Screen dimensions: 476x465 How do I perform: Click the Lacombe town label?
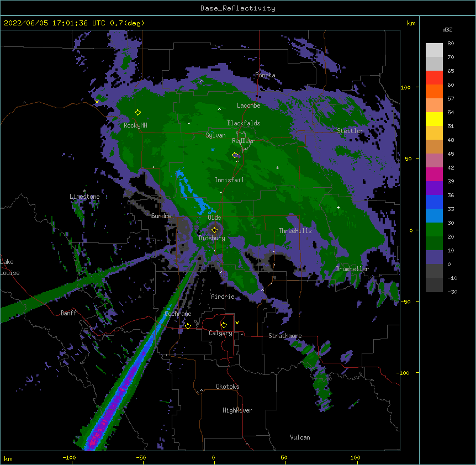click(x=248, y=105)
